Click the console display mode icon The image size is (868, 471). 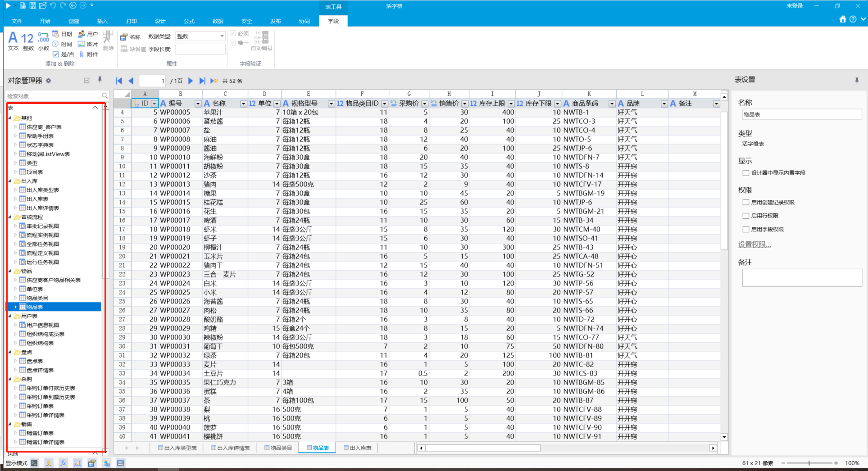(34, 463)
